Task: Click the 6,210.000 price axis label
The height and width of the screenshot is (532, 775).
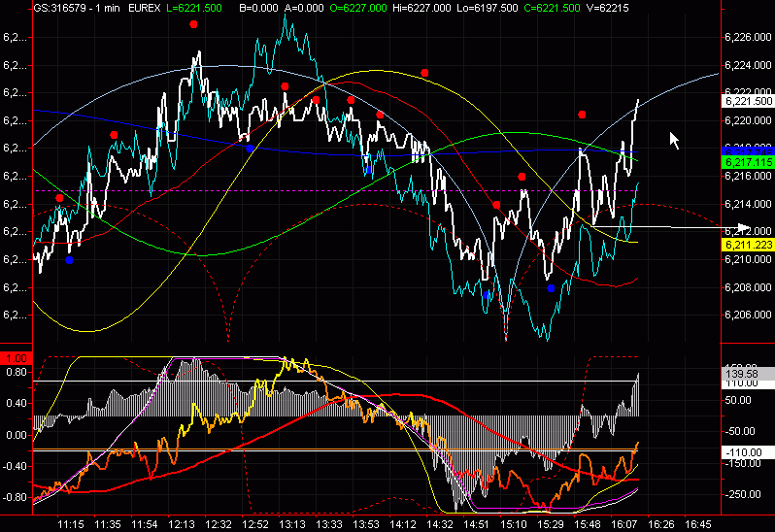Action: [748, 259]
